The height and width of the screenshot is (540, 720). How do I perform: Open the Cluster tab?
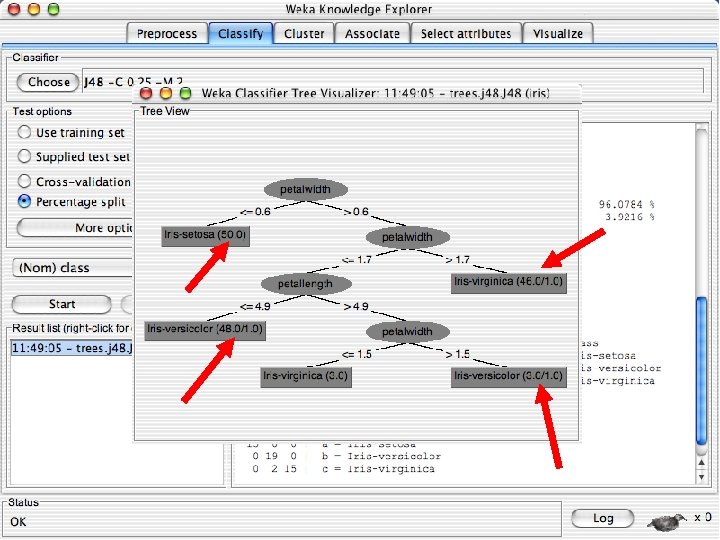click(304, 34)
